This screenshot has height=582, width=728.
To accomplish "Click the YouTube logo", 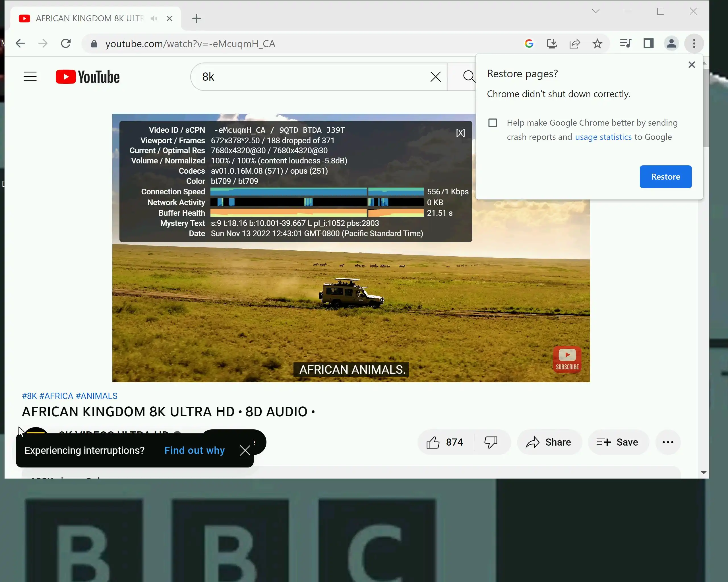I will (x=88, y=77).
